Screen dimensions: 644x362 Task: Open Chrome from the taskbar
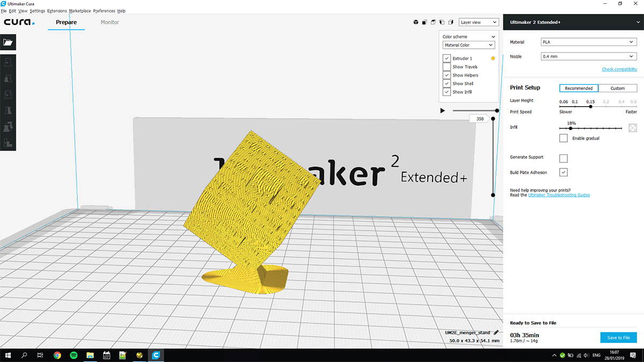pos(57,355)
